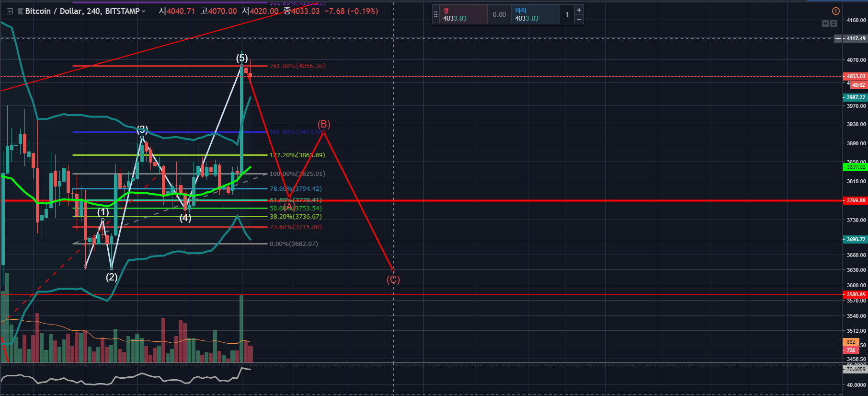Image resolution: width=868 pixels, height=396 pixels.
Task: Decrease order quantity with minus button
Action: (x=579, y=20)
